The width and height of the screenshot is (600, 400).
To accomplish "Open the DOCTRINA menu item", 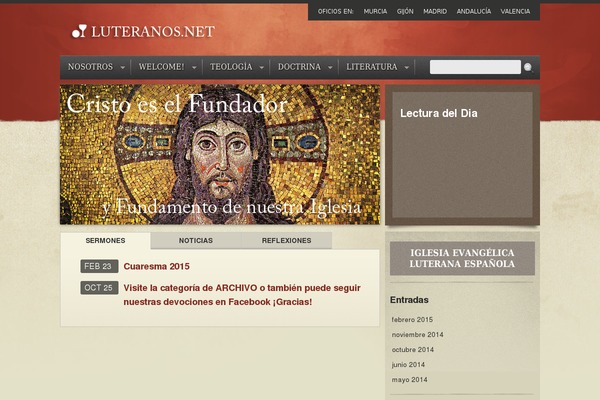I will click(x=299, y=67).
